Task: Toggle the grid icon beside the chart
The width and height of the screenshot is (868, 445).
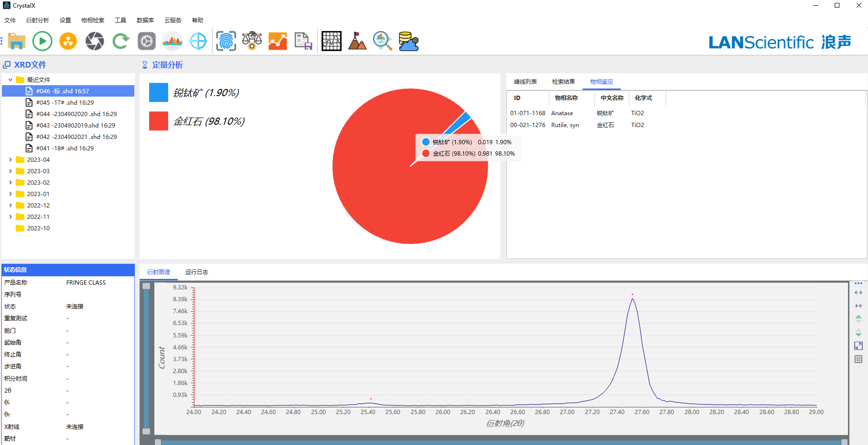Action: pos(858,359)
